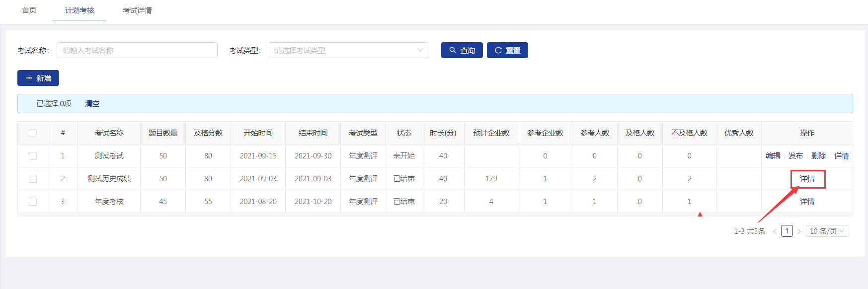This screenshot has width=868, height=289.
Task: Switch to the 首页 tab
Action: [x=29, y=10]
